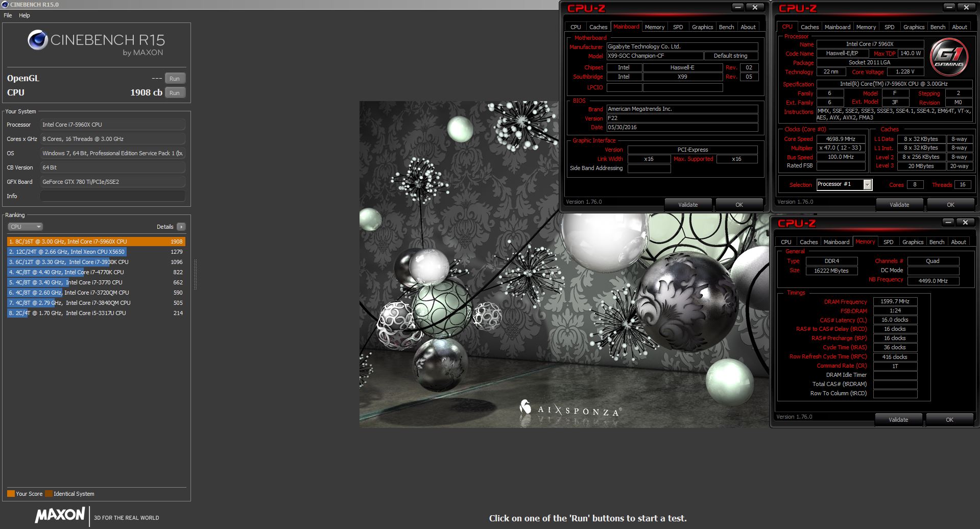Select ranking row Intel Core i7-3770
Viewport: 980px width, 529px height.
click(x=96, y=282)
